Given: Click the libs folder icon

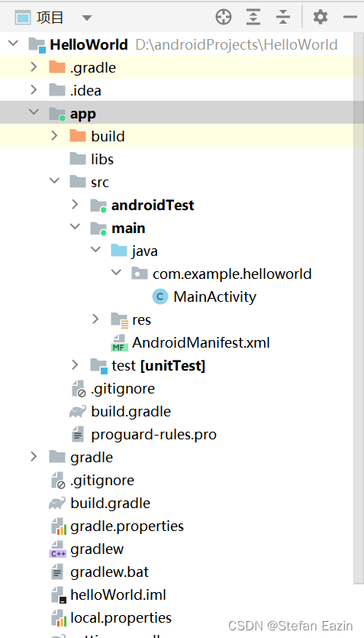Looking at the screenshot, I should point(78,159).
